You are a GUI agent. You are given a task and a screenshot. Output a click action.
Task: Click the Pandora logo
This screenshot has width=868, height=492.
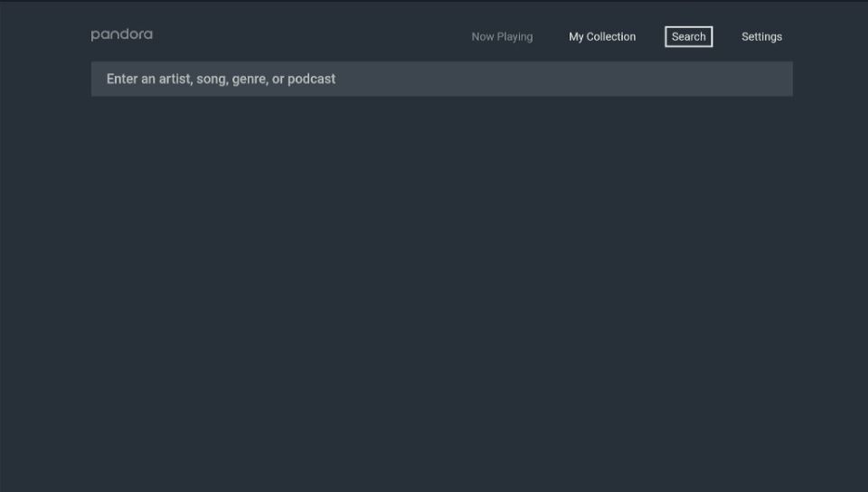pyautogui.click(x=122, y=35)
